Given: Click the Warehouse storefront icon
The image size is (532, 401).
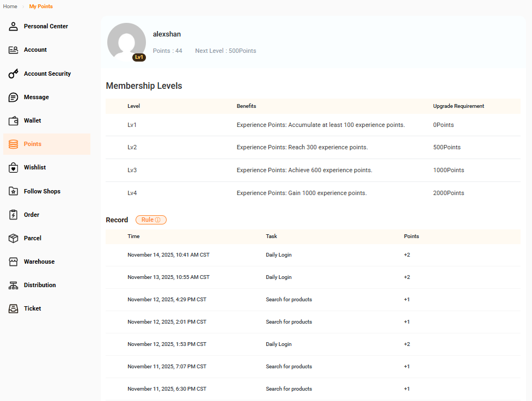Looking at the screenshot, I should pos(14,262).
